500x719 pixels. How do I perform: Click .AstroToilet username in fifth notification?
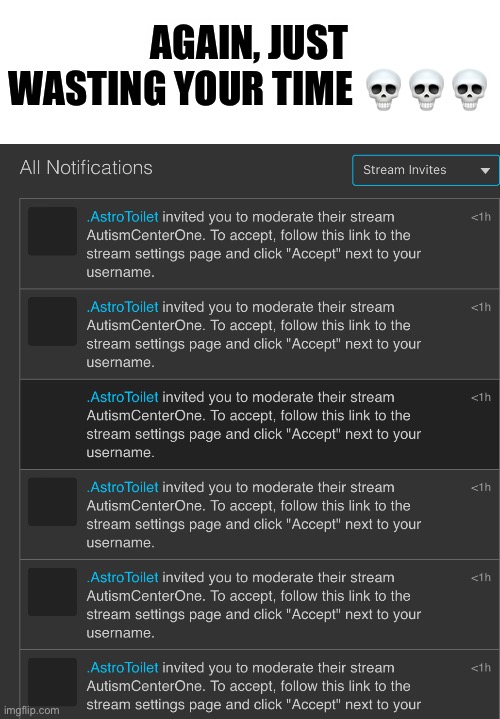(122, 578)
